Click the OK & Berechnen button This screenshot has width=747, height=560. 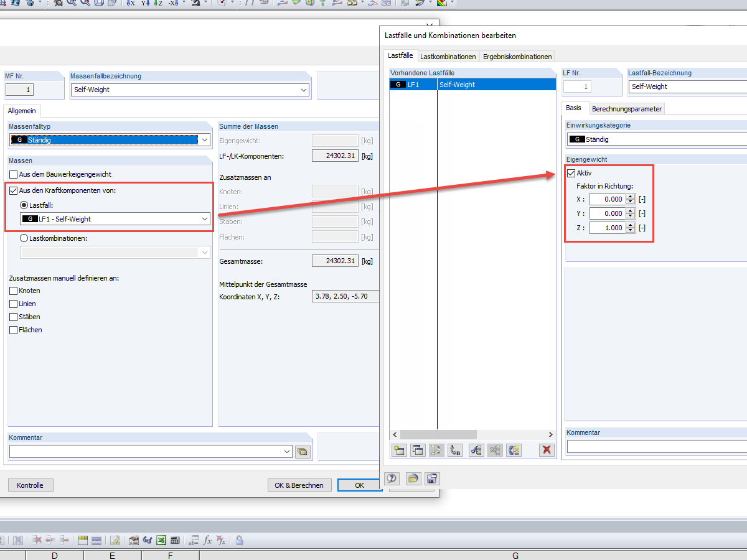pos(299,485)
